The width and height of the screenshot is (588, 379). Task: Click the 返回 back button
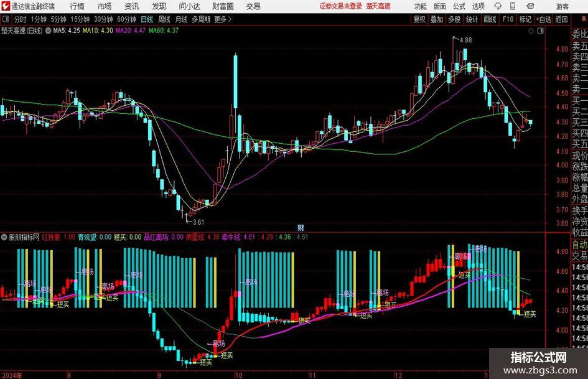(x=561, y=19)
